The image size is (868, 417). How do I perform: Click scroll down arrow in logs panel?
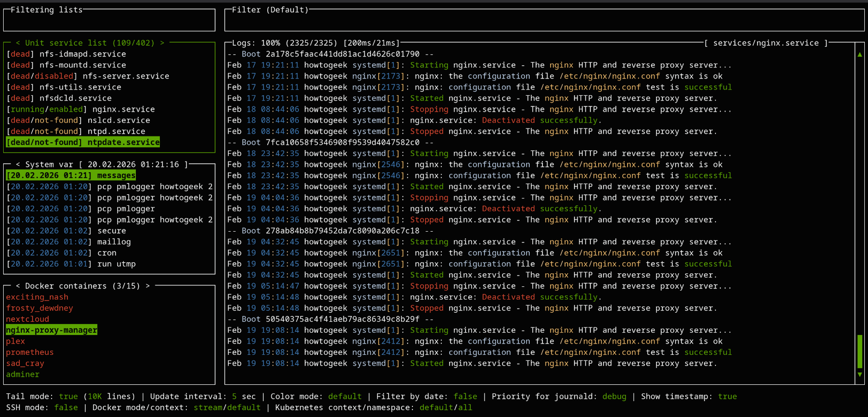(860, 374)
